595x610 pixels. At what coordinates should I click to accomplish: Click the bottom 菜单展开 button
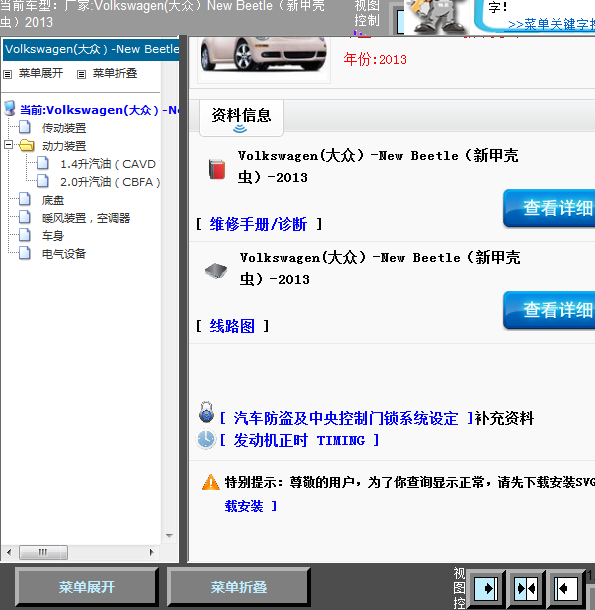[87, 587]
